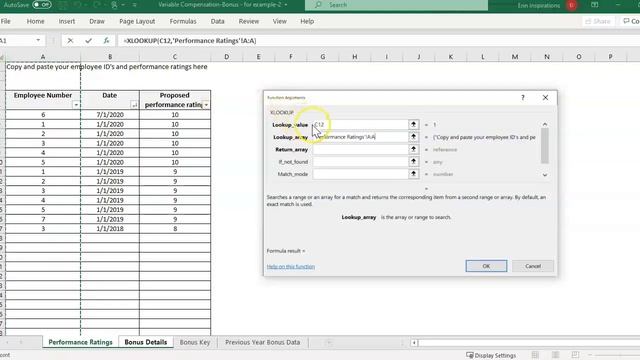Select column H header

tap(354, 57)
